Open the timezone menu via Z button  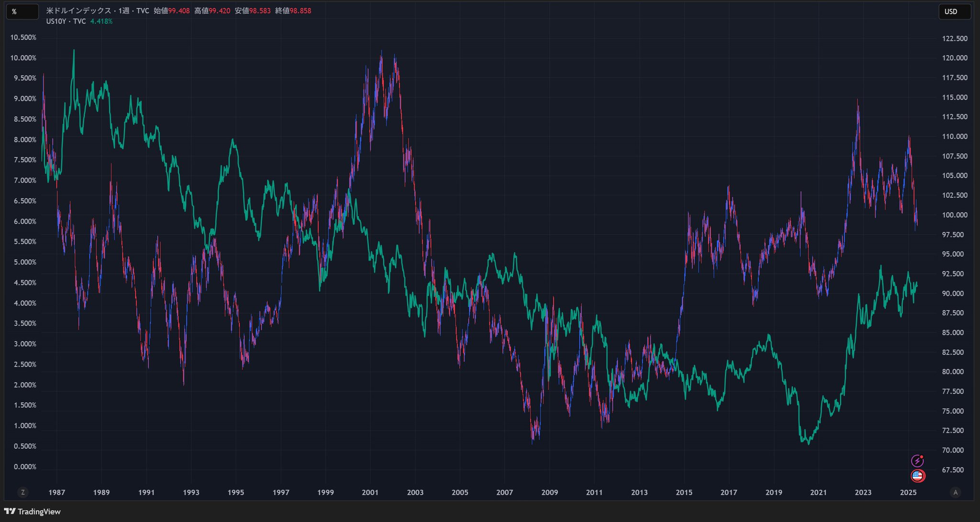point(22,492)
